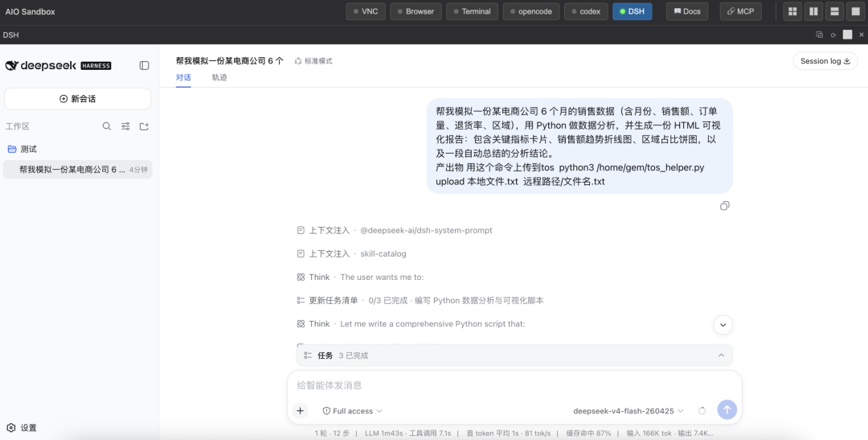Search the workspace list
This screenshot has height=440, width=868.
coord(107,126)
